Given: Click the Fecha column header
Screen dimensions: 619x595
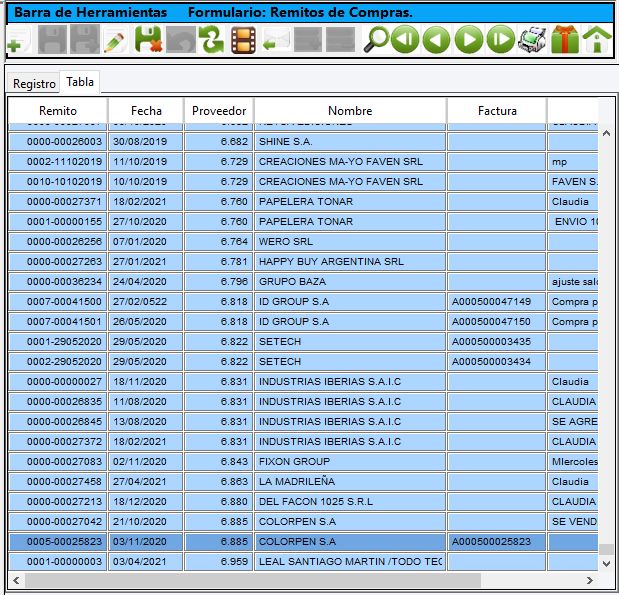Looking at the screenshot, I should tap(146, 111).
